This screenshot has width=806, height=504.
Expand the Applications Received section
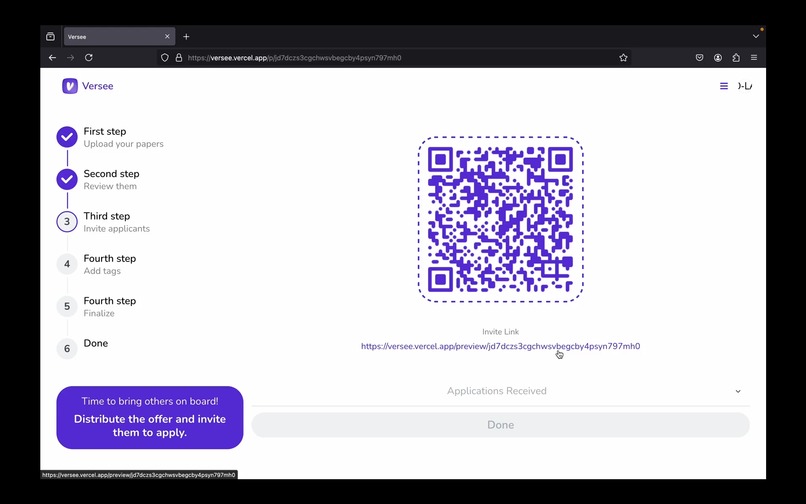pyautogui.click(x=501, y=391)
